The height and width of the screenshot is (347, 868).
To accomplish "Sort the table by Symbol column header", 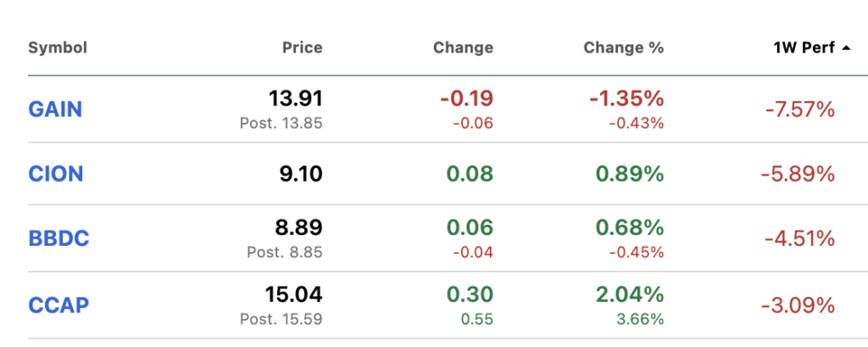I will (58, 48).
